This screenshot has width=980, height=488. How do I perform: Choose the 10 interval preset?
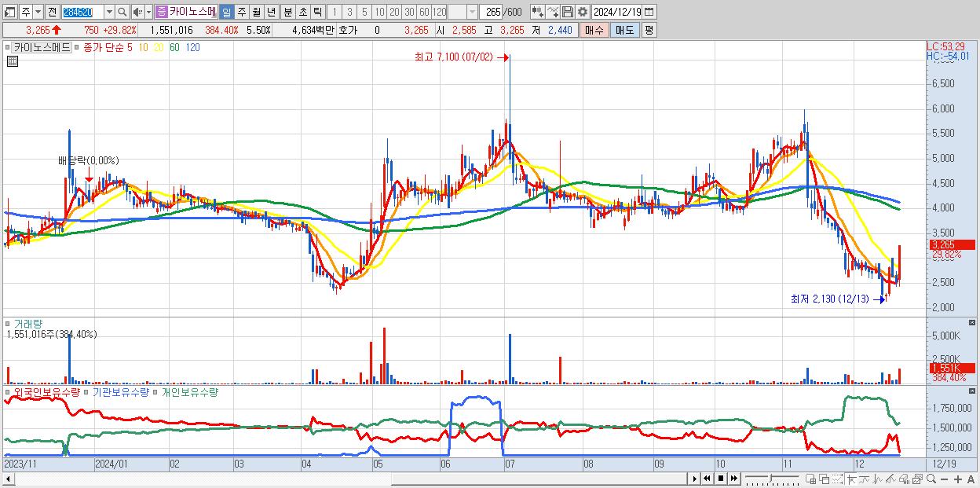(379, 12)
